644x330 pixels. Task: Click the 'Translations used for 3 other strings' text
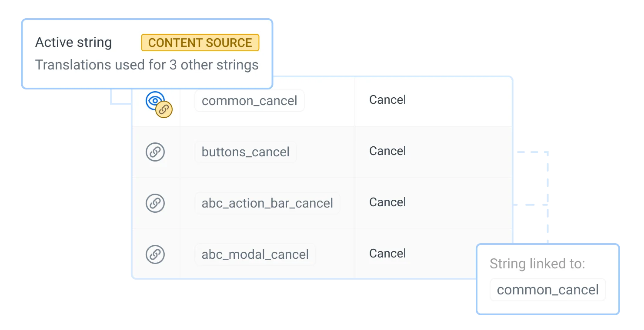(147, 65)
